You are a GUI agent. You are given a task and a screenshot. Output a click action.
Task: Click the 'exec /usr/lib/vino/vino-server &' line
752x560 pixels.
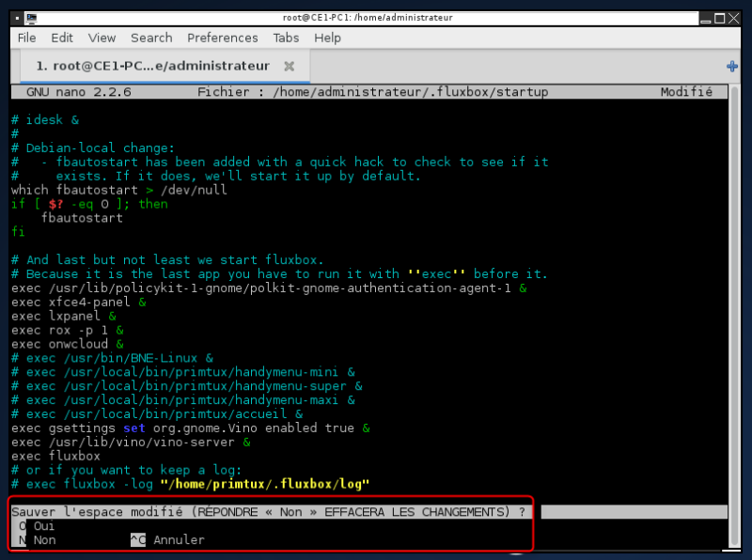pyautogui.click(x=131, y=442)
